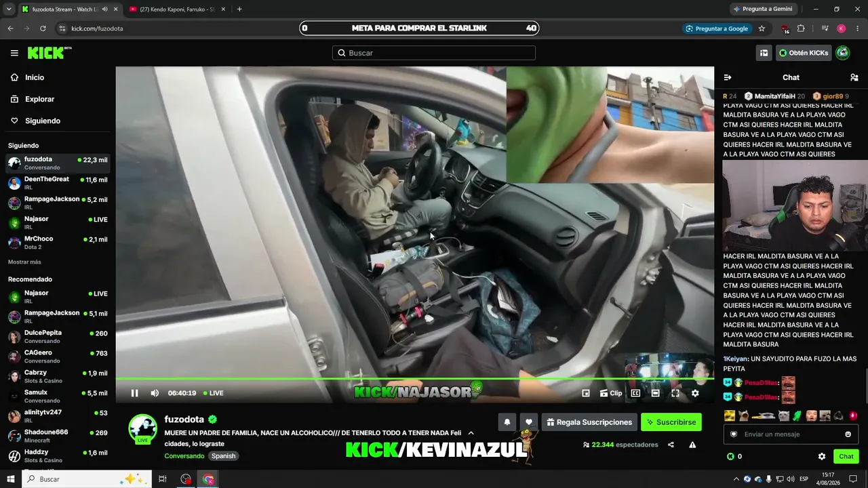This screenshot has width=868, height=488.
Task: Toggle closed captions in player
Action: coord(635,393)
